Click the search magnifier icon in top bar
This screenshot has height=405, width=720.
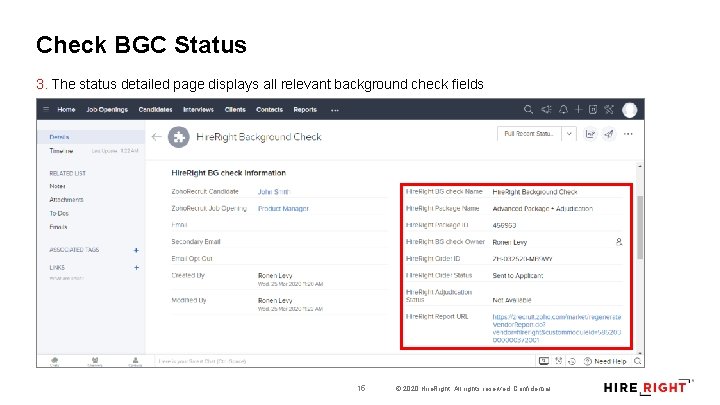tap(529, 109)
